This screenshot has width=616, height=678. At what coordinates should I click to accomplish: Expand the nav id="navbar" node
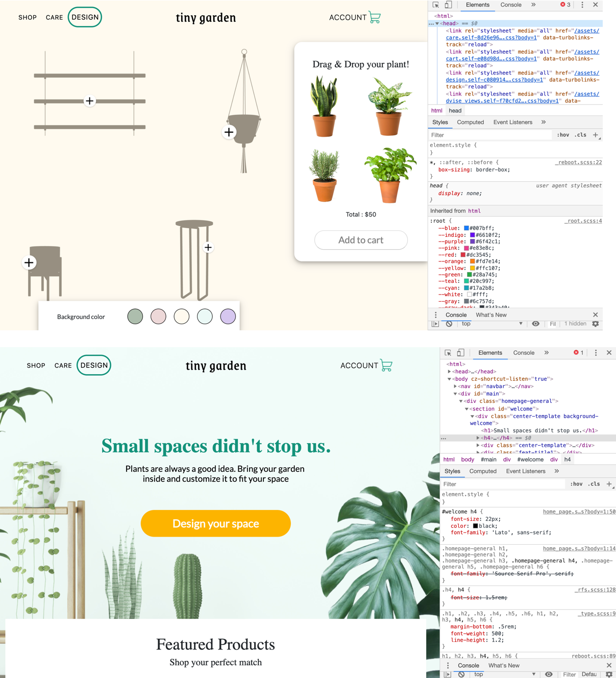click(x=455, y=386)
